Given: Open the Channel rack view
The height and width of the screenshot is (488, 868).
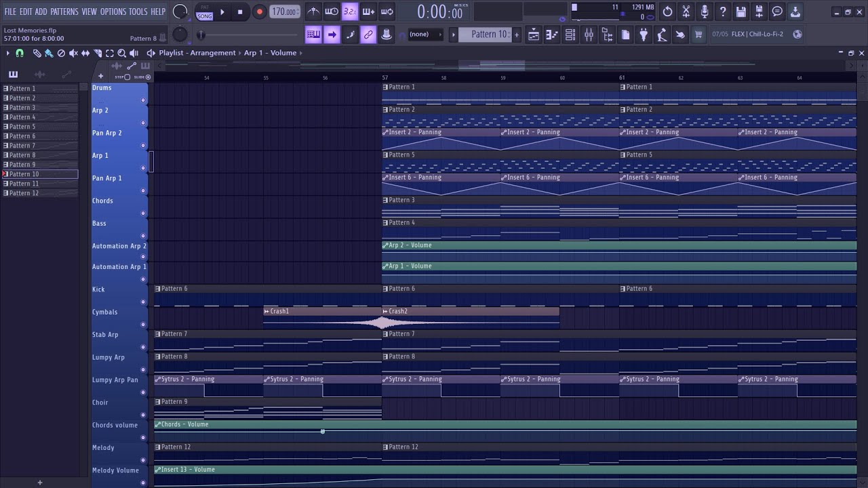Looking at the screenshot, I should pos(570,35).
